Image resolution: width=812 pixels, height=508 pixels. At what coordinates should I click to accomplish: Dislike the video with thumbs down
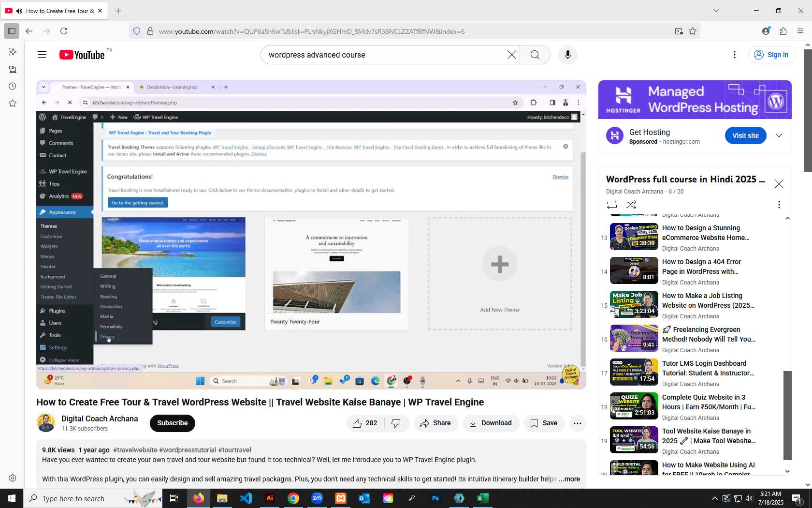(x=396, y=423)
